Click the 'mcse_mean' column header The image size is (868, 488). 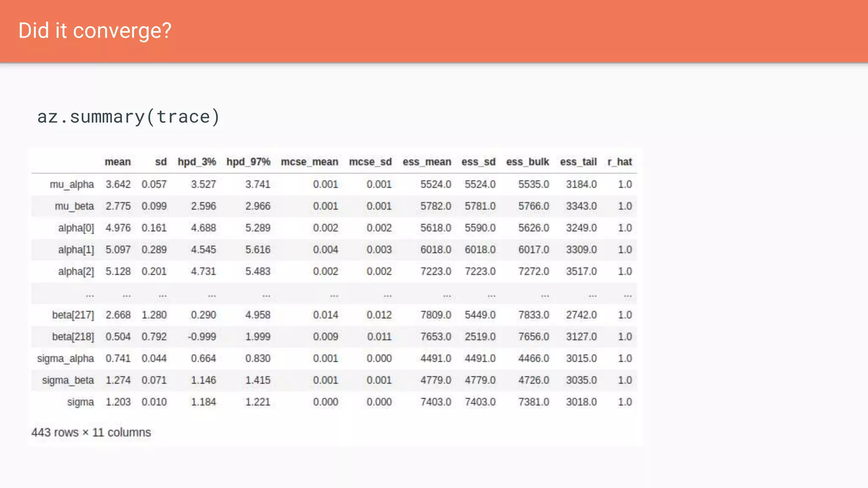[309, 162]
